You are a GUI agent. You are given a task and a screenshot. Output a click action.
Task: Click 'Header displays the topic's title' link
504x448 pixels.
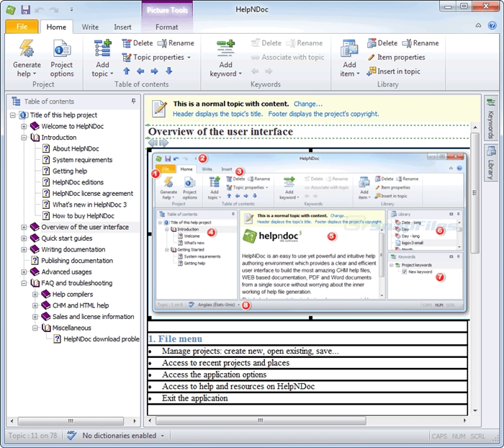(x=217, y=114)
